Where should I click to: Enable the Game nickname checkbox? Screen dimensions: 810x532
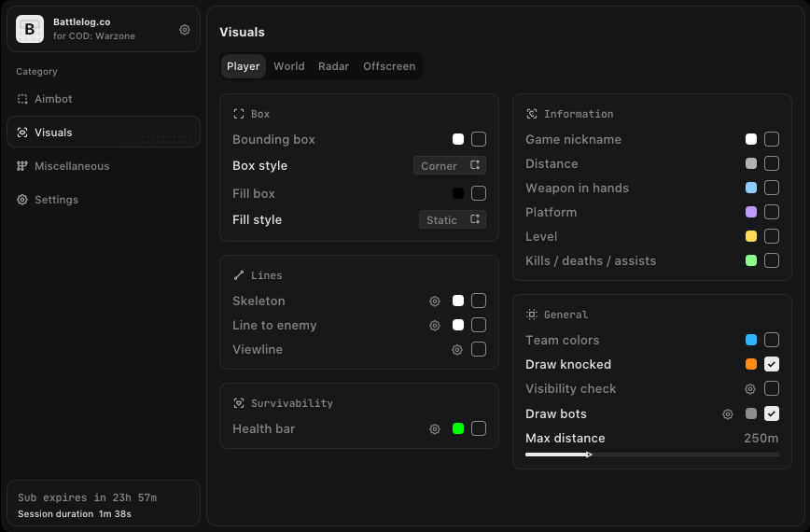(772, 139)
